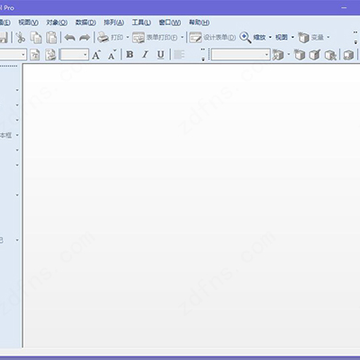Open the 视图(V) menu

tap(28, 23)
